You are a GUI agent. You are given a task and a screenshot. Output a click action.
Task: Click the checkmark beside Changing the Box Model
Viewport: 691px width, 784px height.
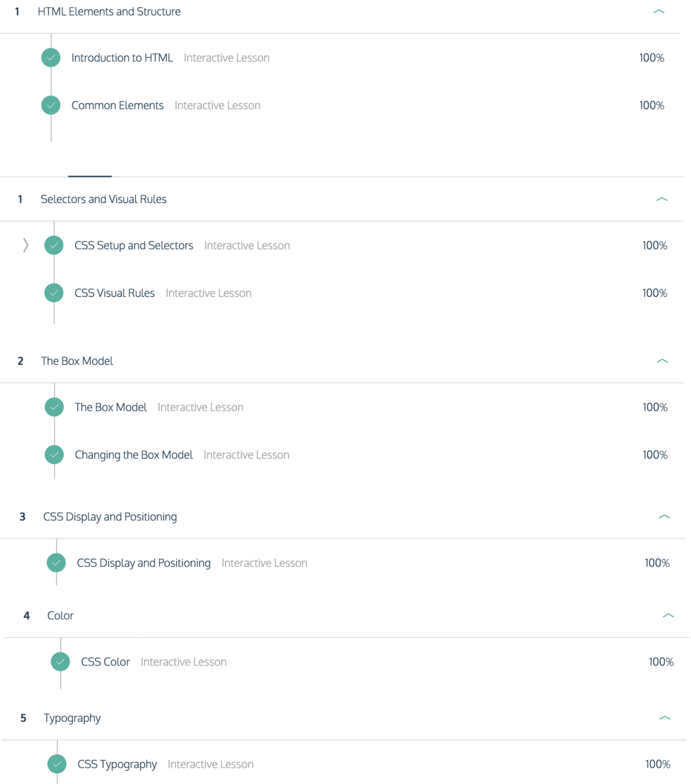click(55, 455)
